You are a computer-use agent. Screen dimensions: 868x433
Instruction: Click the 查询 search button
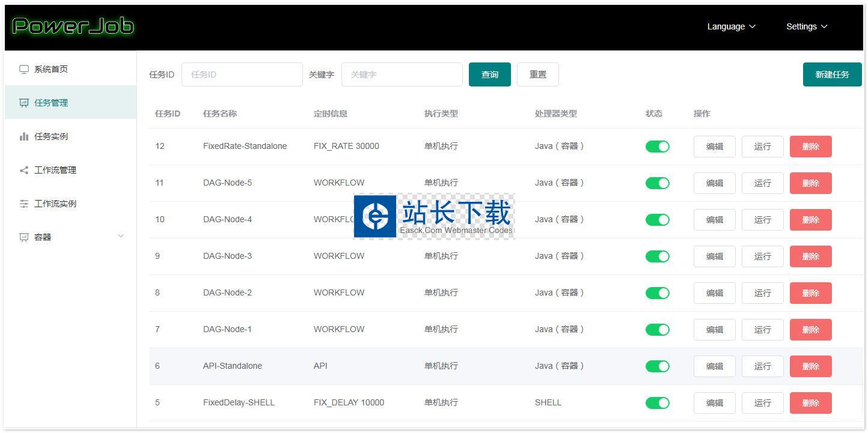[x=489, y=74]
